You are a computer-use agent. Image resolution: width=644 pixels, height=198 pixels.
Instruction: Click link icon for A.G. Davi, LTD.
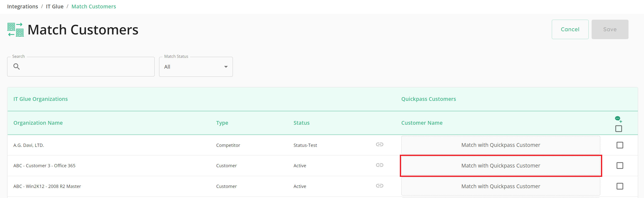coord(379,144)
